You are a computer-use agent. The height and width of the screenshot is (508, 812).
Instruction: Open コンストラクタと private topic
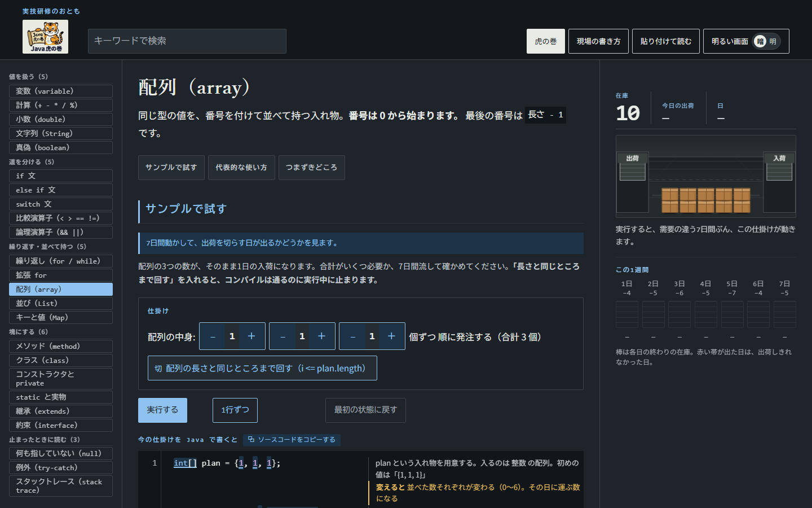tap(61, 379)
